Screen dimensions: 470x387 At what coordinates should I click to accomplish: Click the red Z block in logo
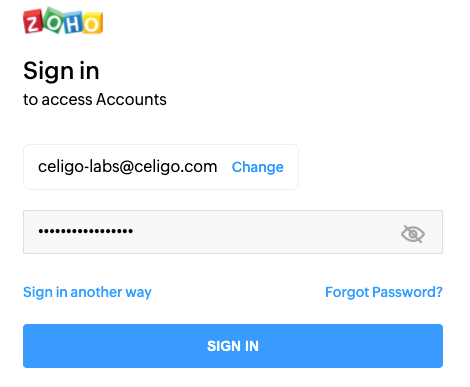click(x=33, y=21)
